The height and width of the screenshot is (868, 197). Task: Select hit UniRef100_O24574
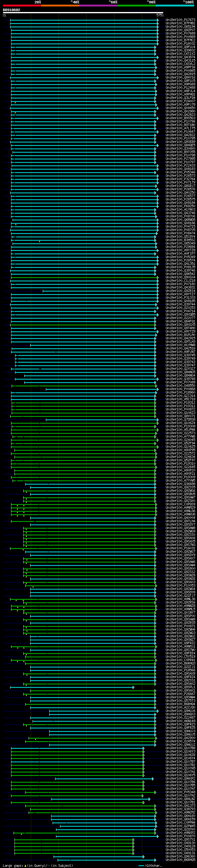pyautogui.click(x=180, y=741)
